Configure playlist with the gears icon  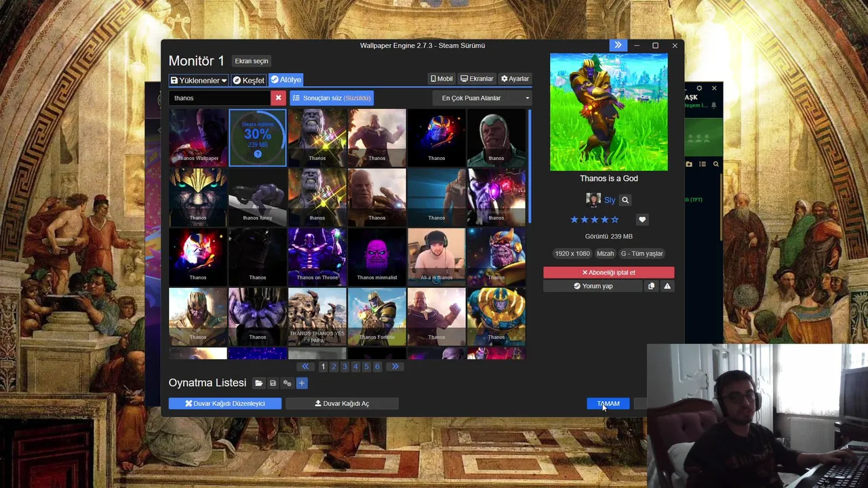point(287,383)
